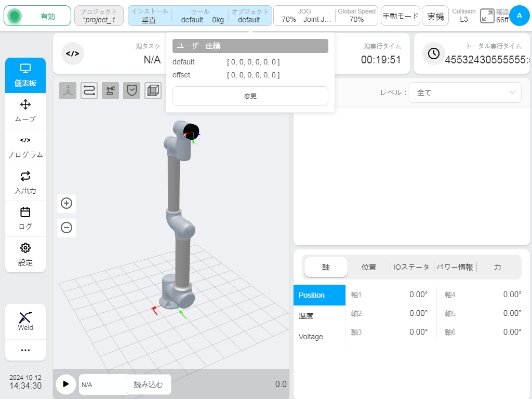Screen dimensions: 532x399
Task: Expand the レベル 全て dropdown
Action: click(465, 92)
